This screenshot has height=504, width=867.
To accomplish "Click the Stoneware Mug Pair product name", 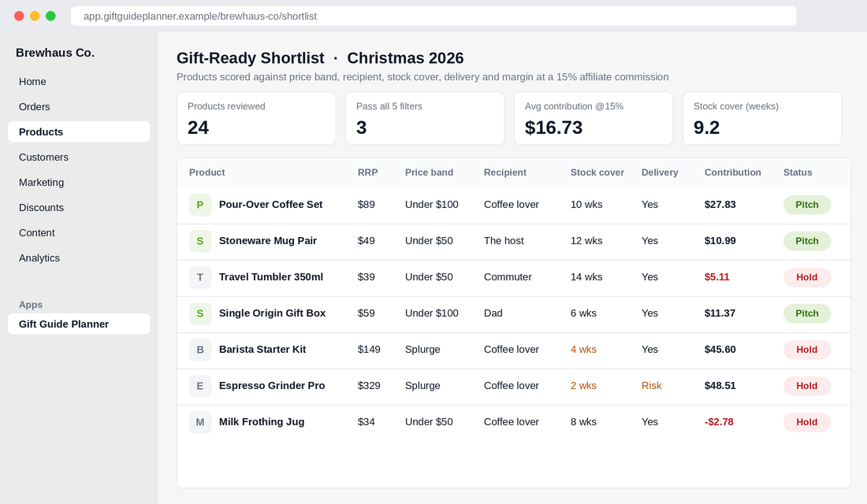I will tap(268, 241).
